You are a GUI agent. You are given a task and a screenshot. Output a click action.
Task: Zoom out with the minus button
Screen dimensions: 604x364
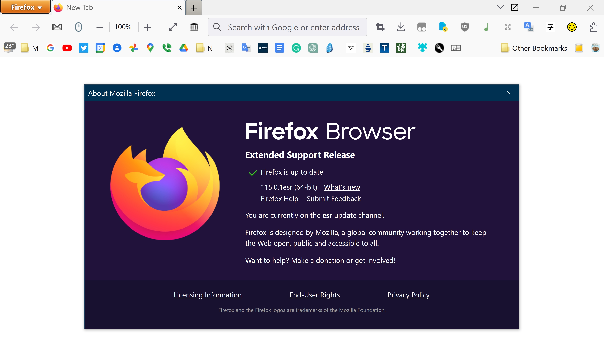(100, 27)
